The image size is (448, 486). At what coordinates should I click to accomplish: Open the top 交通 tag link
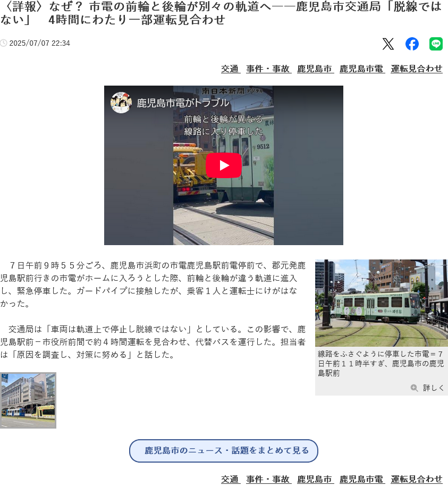pos(231,69)
